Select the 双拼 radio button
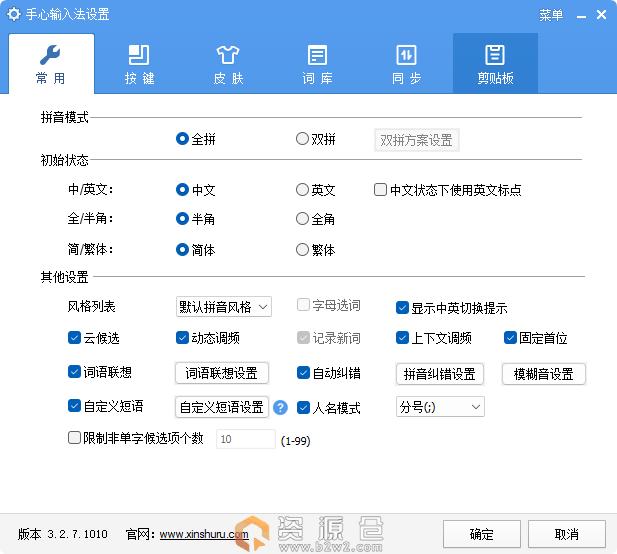The width and height of the screenshot is (617, 554). tap(302, 140)
